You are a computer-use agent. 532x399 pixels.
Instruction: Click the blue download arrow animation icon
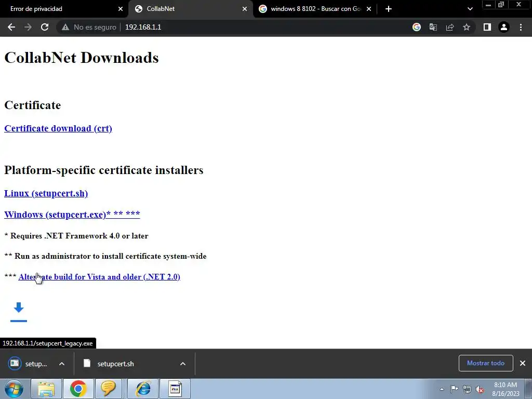(19, 312)
